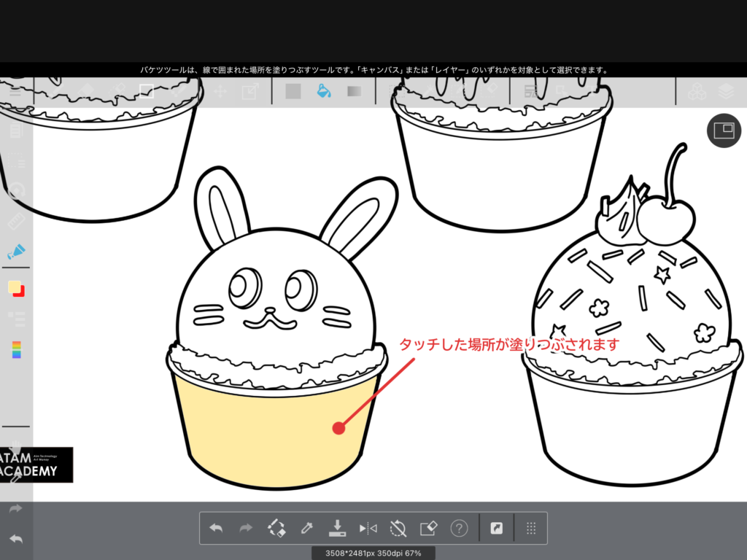
Task: Tap the sidebar undo arrow
Action: click(16, 540)
